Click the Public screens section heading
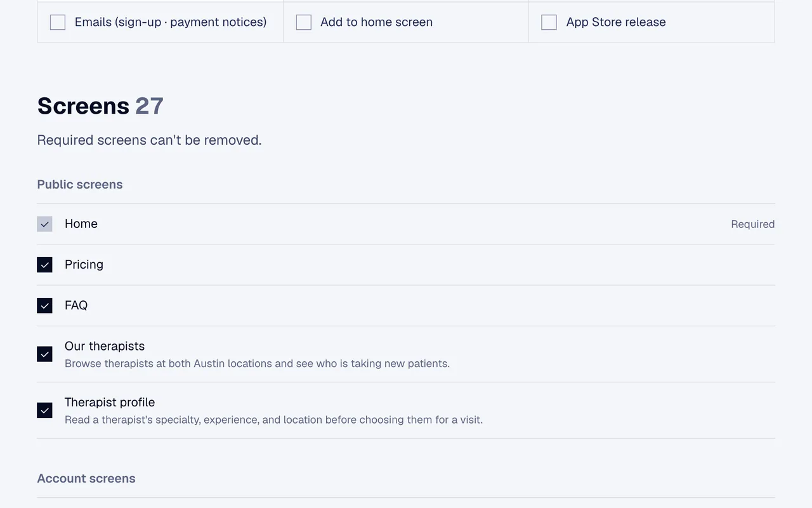 point(80,184)
